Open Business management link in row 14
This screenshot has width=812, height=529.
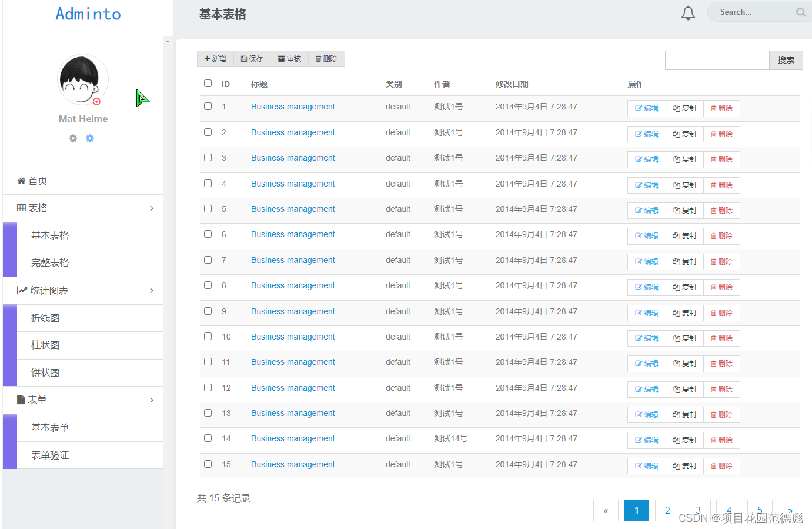pos(293,438)
